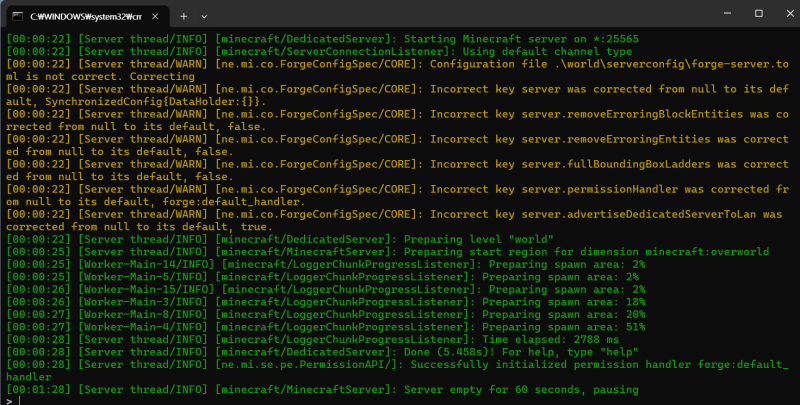This screenshot has width=800, height=405.
Task: Click 'Starting Minecraft server on *:25565' line
Action: click(322, 39)
